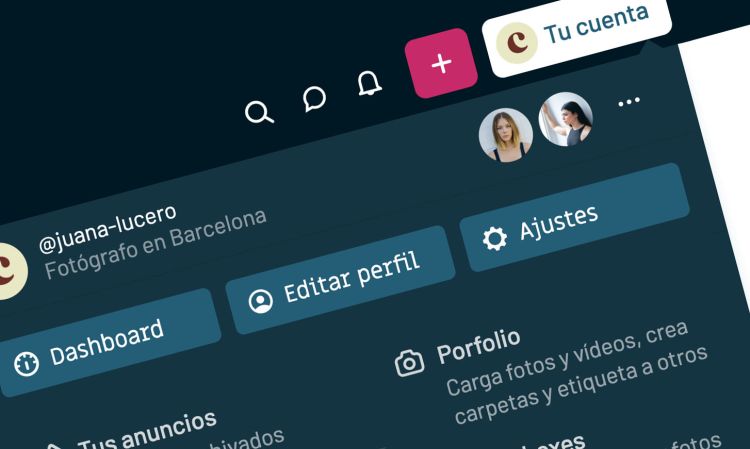
Task: Click the camera icon next to Porfolio
Action: [x=409, y=363]
